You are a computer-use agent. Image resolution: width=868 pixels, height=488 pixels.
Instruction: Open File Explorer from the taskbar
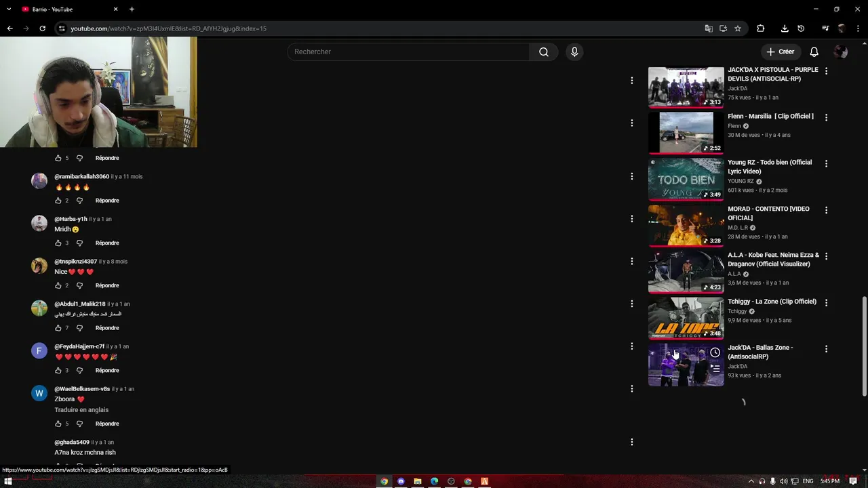pyautogui.click(x=418, y=481)
